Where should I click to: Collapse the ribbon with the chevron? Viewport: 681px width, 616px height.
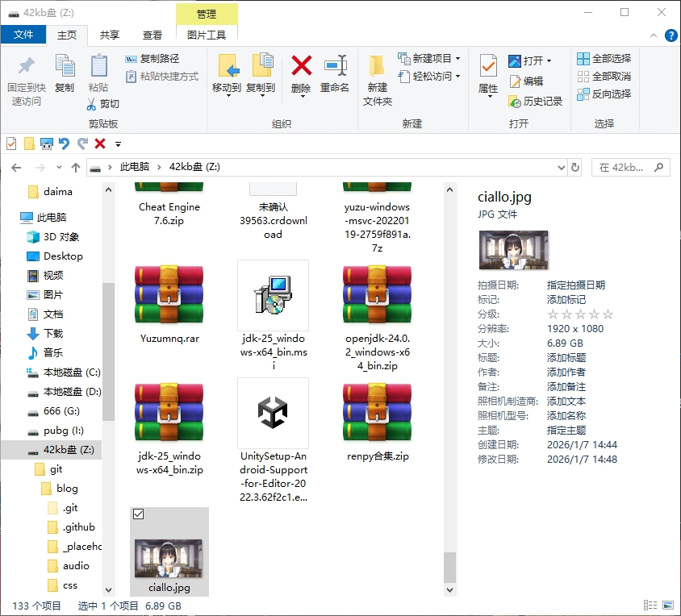pos(654,35)
